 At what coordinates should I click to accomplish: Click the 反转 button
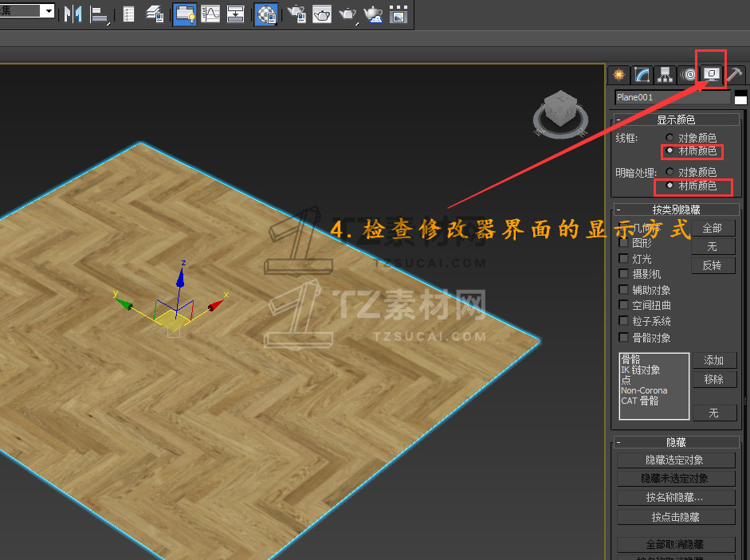713,265
